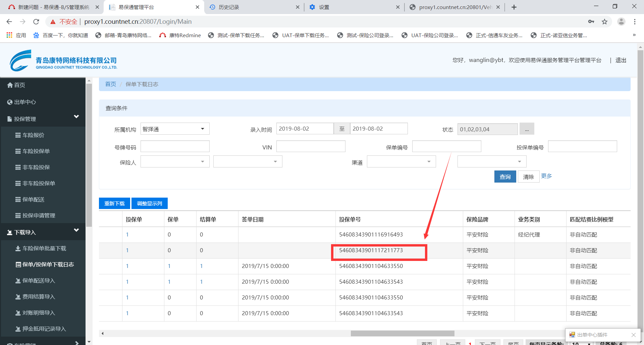Image resolution: width=644 pixels, height=345 pixels.
Task: Click the home icon in the sidebar
Action: (x=10, y=85)
